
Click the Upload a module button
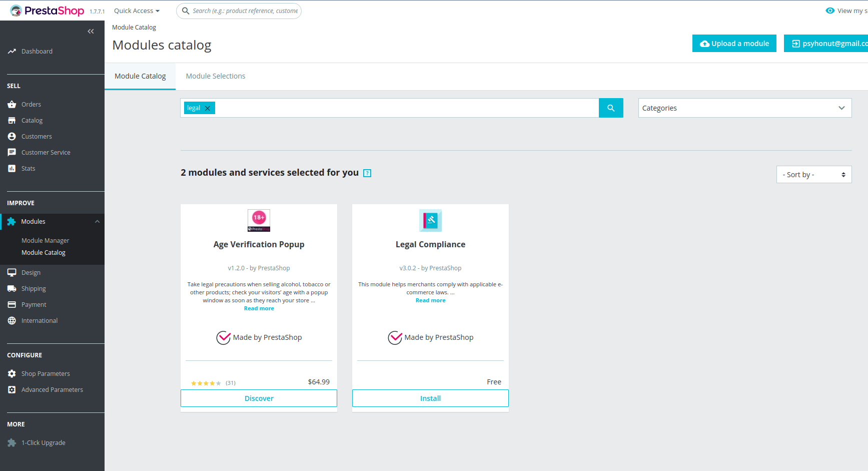point(734,44)
